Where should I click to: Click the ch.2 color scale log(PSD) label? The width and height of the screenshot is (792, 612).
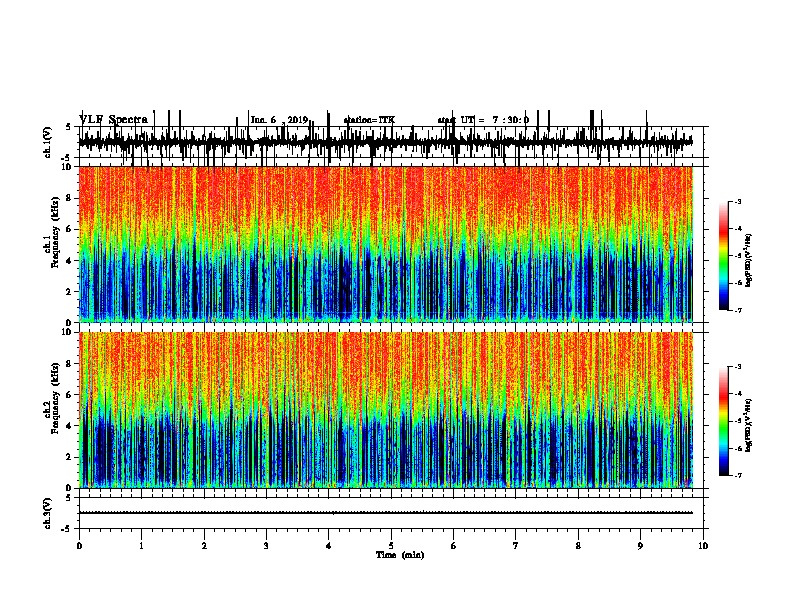(x=748, y=425)
